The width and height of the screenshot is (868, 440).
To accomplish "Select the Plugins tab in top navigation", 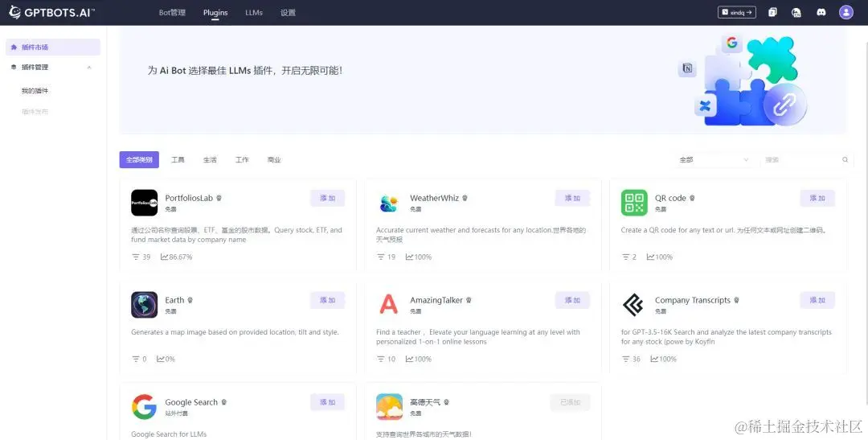I will click(x=215, y=12).
